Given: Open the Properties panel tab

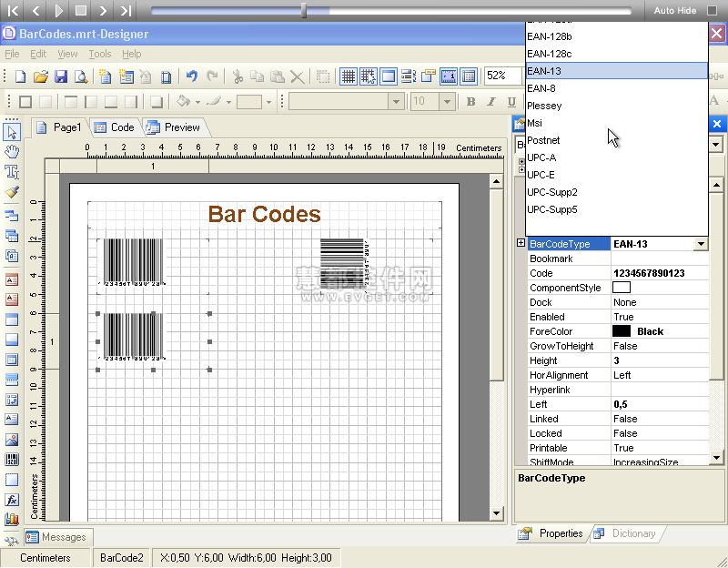Looking at the screenshot, I should pyautogui.click(x=551, y=533).
